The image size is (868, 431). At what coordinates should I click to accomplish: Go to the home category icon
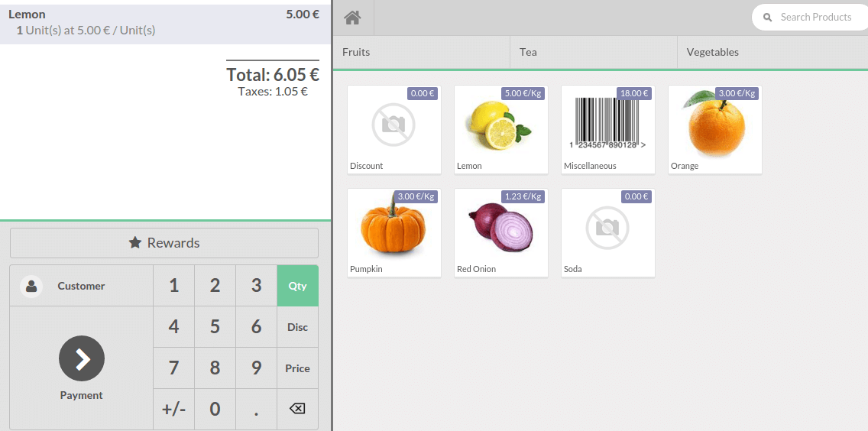pos(352,18)
